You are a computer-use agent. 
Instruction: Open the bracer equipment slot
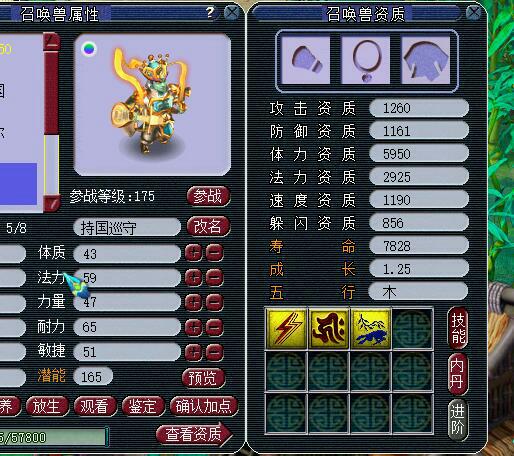pyautogui.click(x=306, y=60)
